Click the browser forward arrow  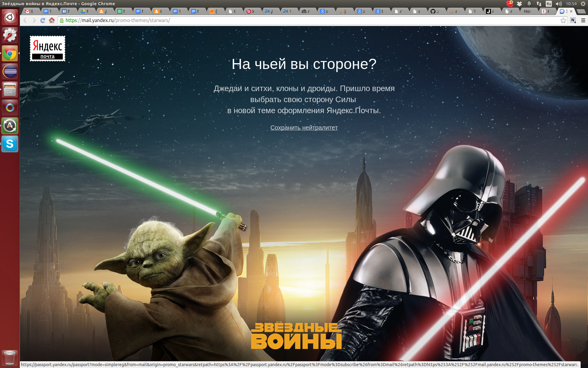pyautogui.click(x=34, y=20)
